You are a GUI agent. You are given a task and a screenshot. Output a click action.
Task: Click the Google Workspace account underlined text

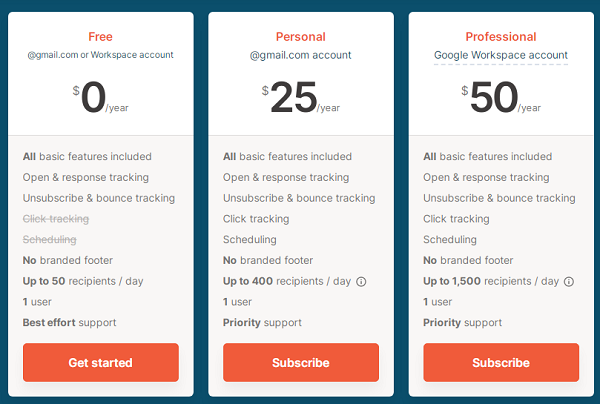click(501, 55)
